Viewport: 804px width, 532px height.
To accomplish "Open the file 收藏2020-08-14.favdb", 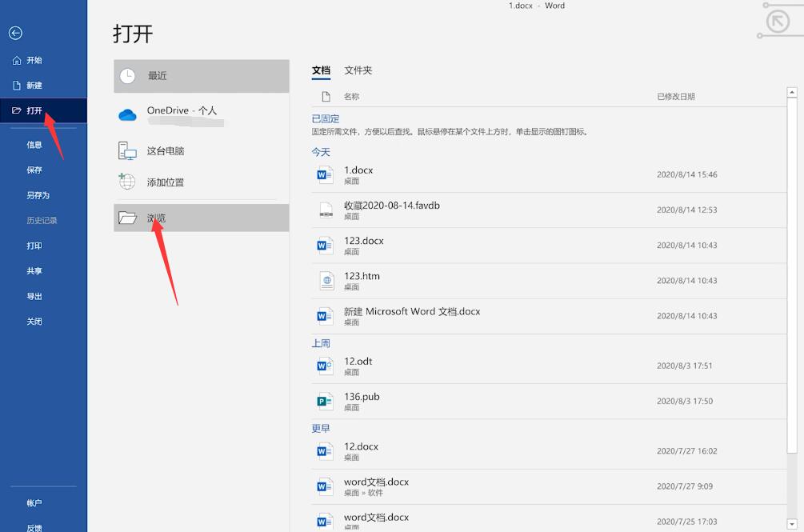I will tap(549, 210).
